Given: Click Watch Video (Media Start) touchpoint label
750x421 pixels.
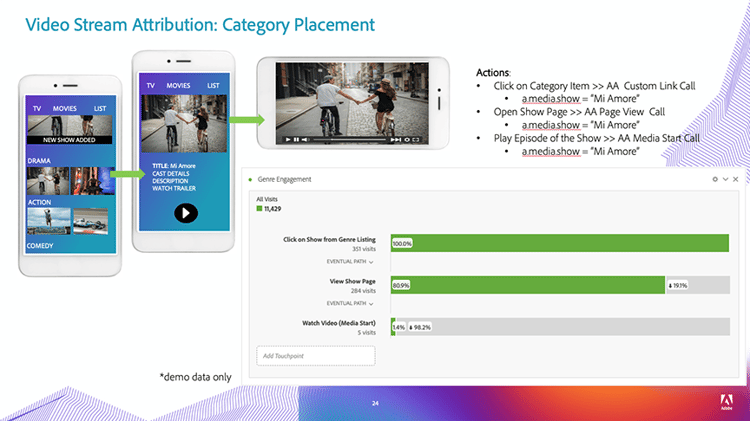Looking at the screenshot, I should [339, 323].
